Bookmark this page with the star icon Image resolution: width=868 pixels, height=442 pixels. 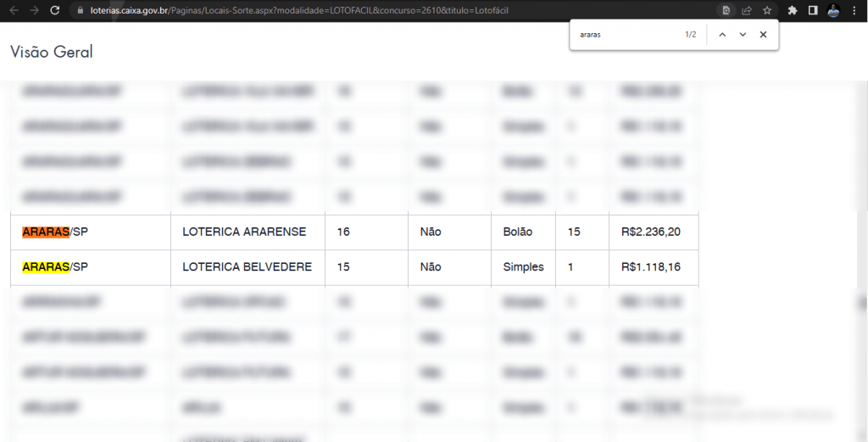pyautogui.click(x=767, y=11)
